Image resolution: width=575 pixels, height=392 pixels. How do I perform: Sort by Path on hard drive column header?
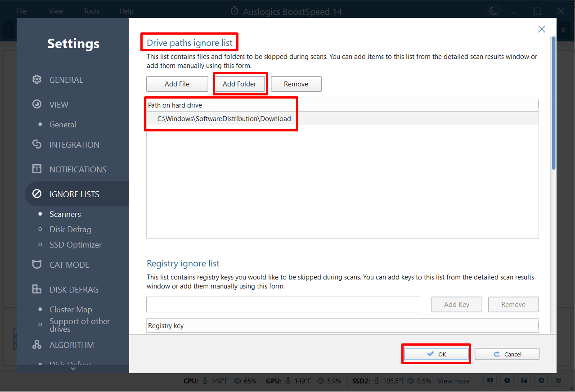pyautogui.click(x=342, y=105)
